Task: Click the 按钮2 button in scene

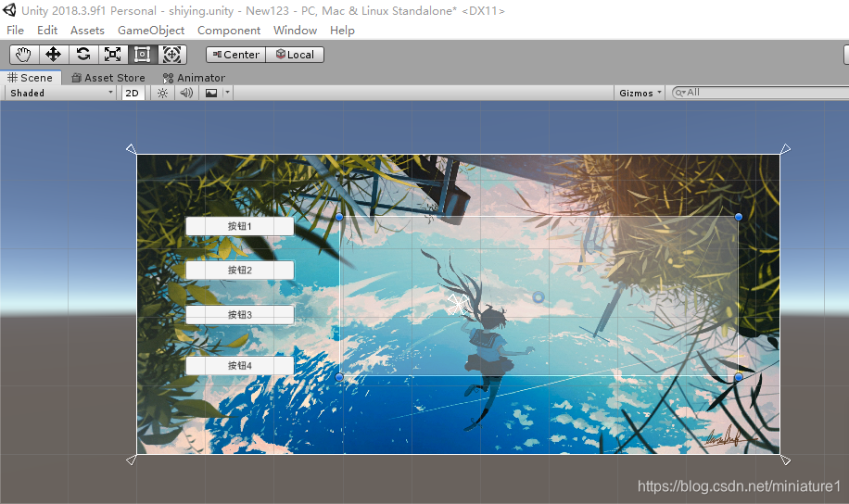Action: (240, 271)
